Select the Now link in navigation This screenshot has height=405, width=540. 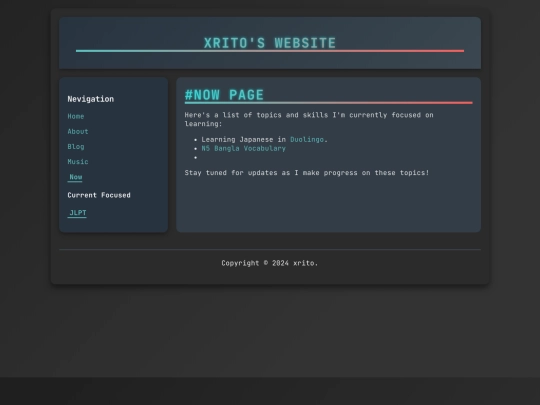tap(75, 177)
